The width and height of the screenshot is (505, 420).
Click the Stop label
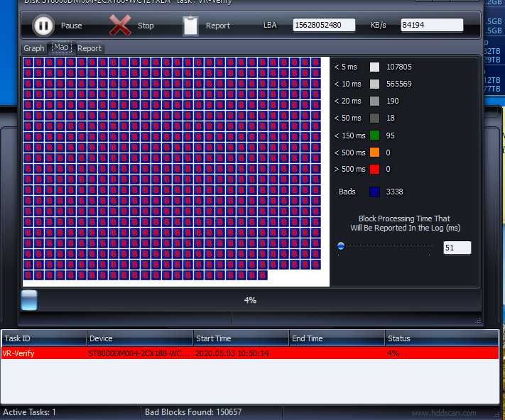pyautogui.click(x=146, y=26)
